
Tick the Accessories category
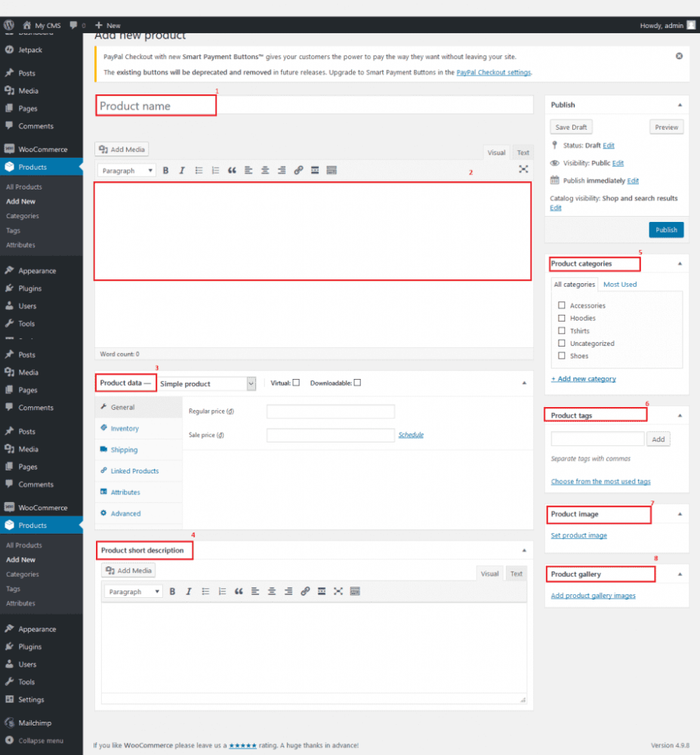[x=561, y=305]
